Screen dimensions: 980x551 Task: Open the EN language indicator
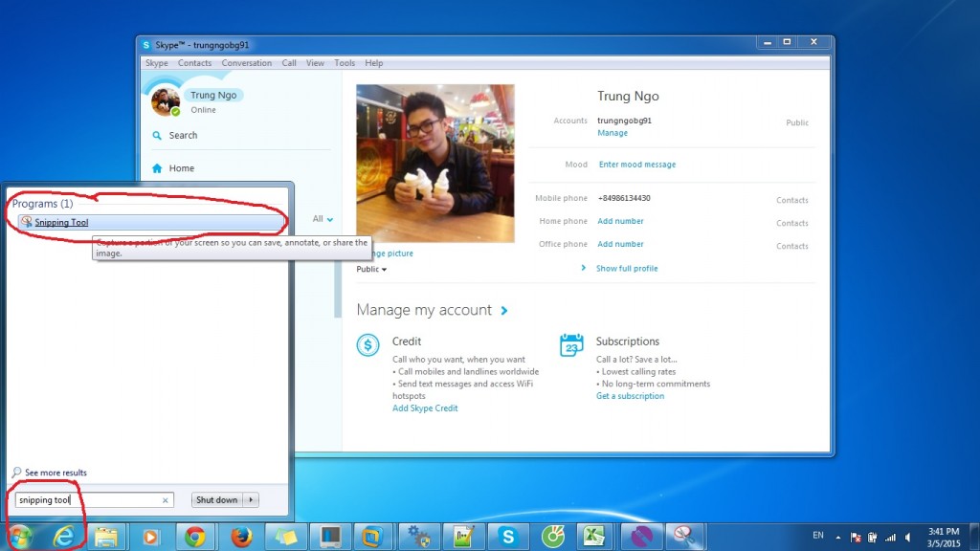click(x=818, y=536)
